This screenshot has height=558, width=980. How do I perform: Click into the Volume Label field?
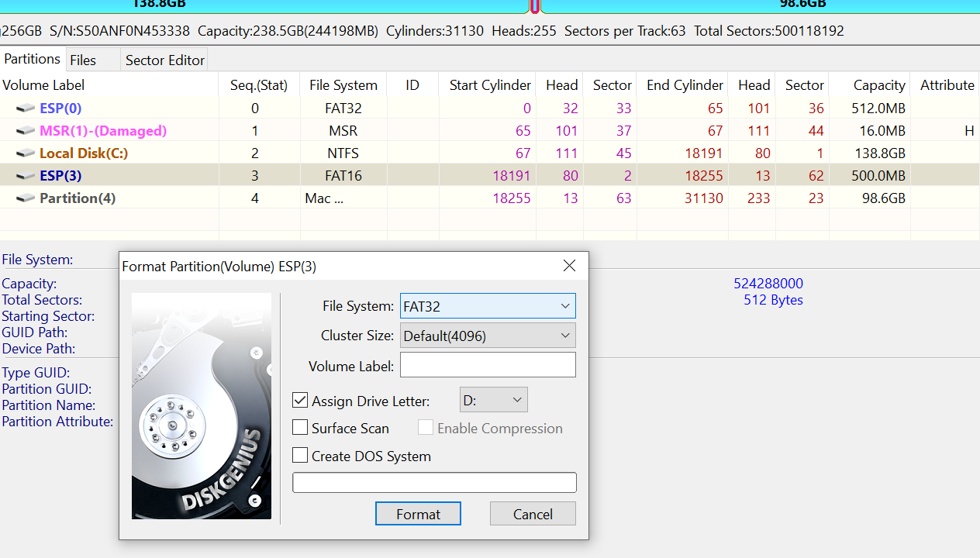(x=488, y=365)
